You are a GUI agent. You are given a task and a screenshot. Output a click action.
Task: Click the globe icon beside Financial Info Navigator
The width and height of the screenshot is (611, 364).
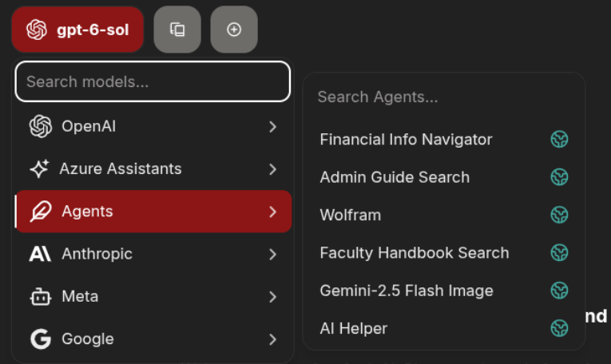coord(559,140)
